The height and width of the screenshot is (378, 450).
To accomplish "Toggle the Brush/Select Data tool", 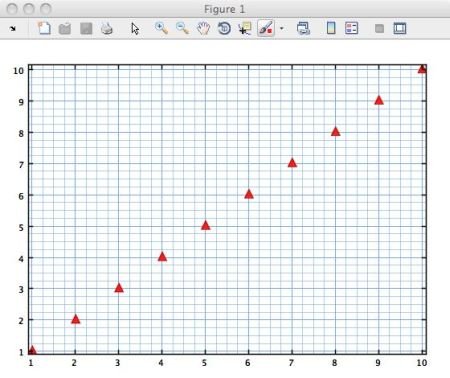I will click(266, 28).
